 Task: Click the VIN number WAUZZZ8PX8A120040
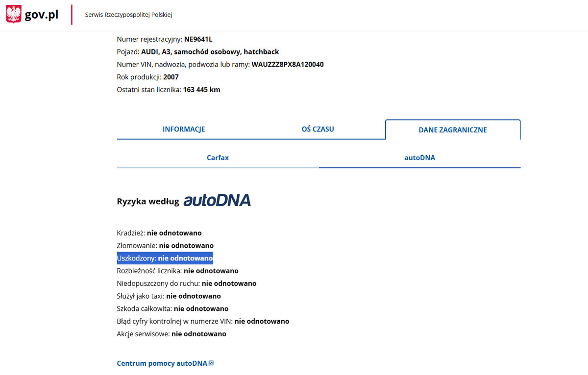point(288,65)
